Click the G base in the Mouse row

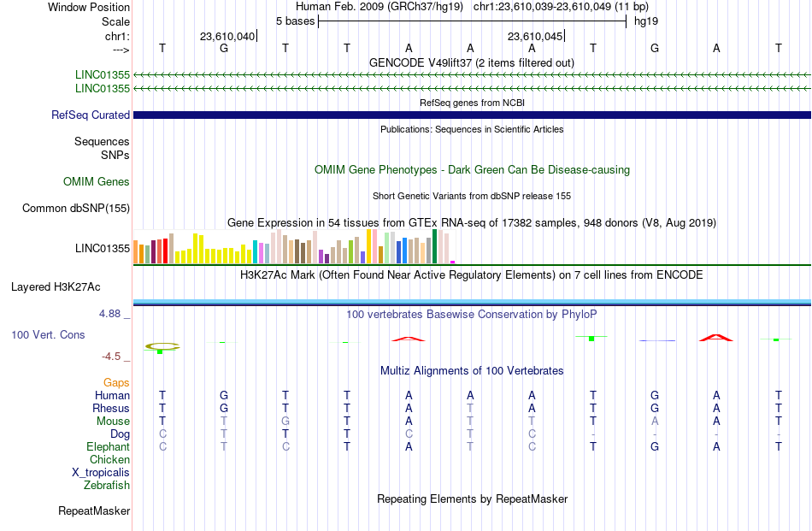(285, 422)
